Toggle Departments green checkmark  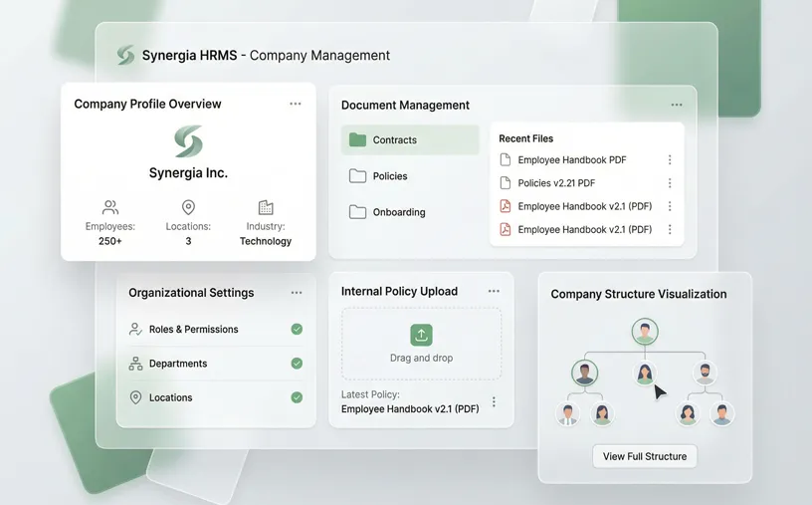(x=297, y=364)
